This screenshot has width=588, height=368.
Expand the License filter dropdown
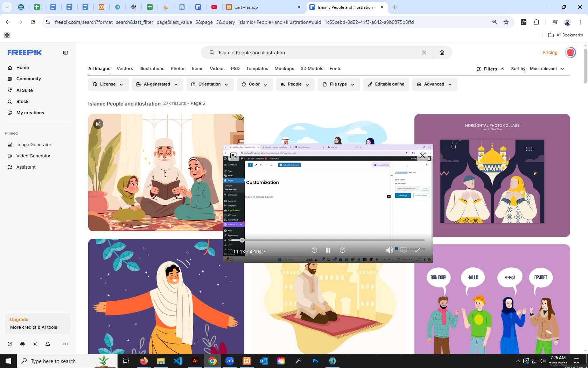(x=108, y=84)
